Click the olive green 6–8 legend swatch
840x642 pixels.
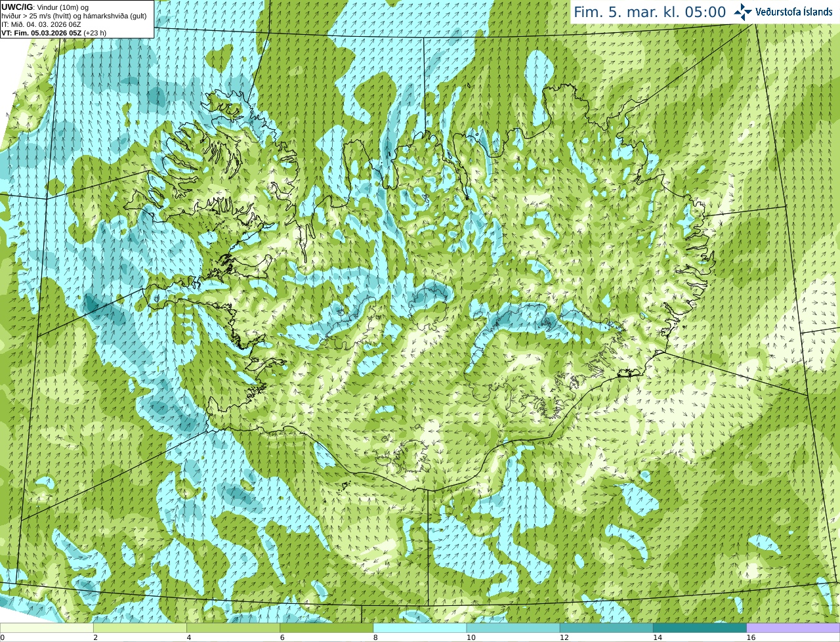coord(327,628)
